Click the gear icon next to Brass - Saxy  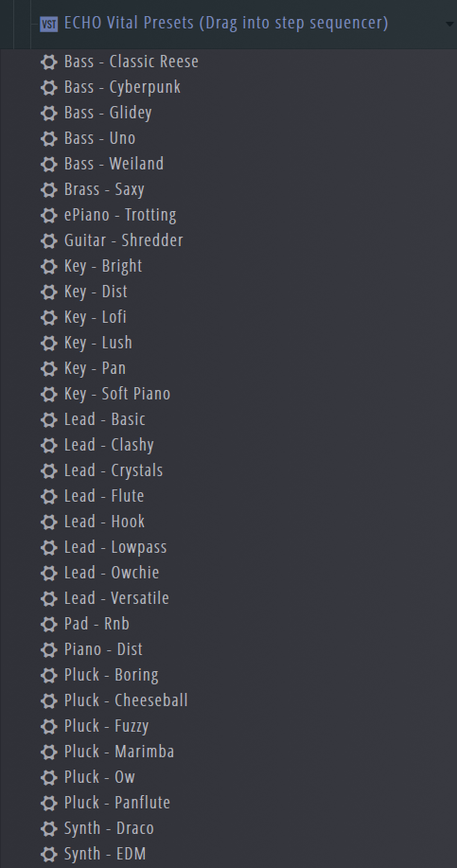[x=49, y=190]
